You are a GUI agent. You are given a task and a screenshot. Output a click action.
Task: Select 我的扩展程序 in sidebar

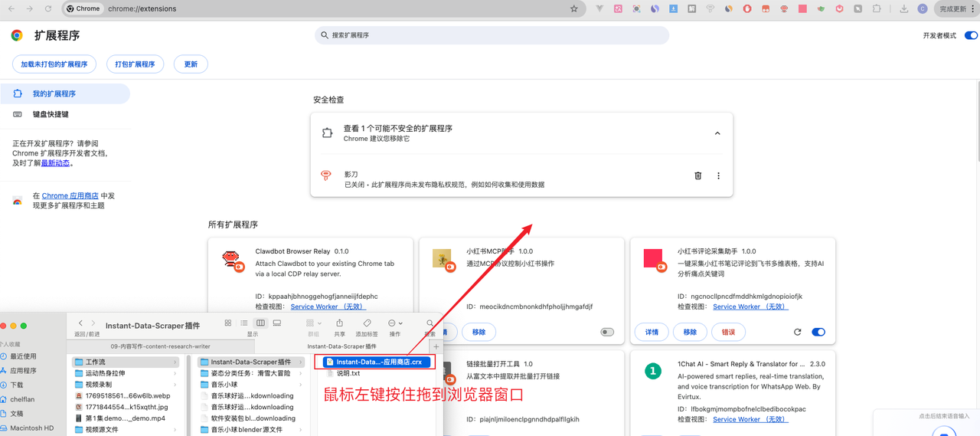tap(65, 93)
